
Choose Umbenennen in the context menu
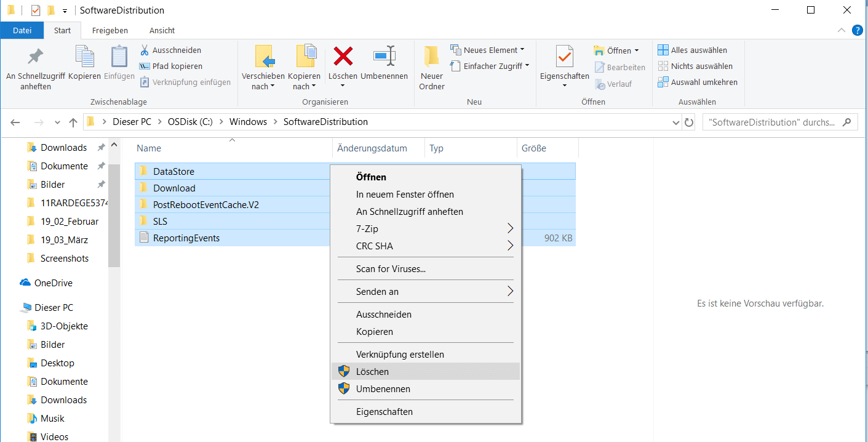pyautogui.click(x=426, y=389)
